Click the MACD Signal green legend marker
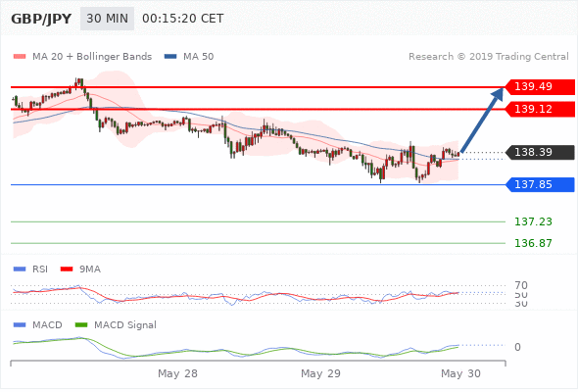The width and height of the screenshot is (578, 392). pyautogui.click(x=81, y=325)
